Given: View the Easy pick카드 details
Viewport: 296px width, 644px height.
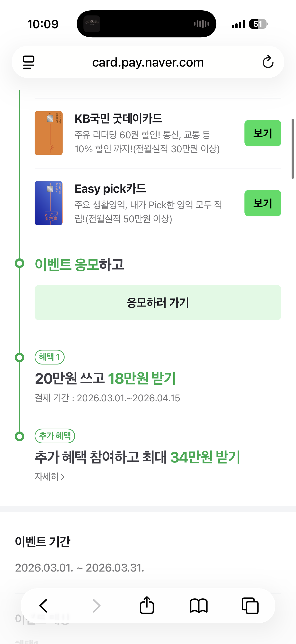Looking at the screenshot, I should (x=263, y=203).
